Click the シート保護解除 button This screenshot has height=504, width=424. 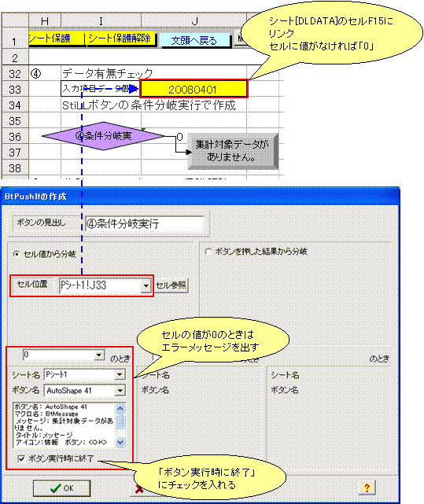(x=121, y=39)
